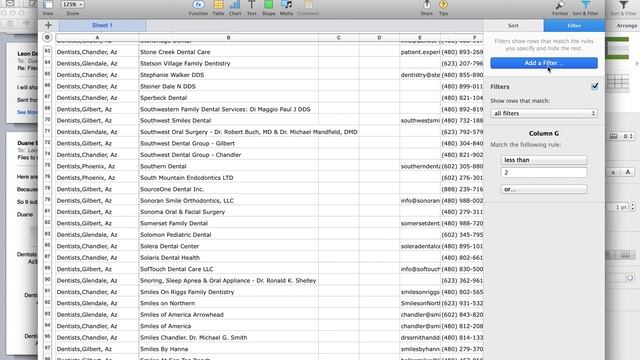Click cell Solomon Pediatric Dental
This screenshot has width=640, height=360.
229,235
